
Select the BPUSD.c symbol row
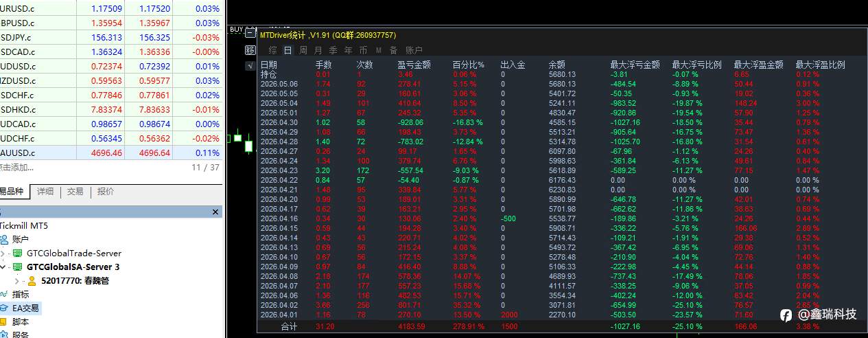click(111, 23)
